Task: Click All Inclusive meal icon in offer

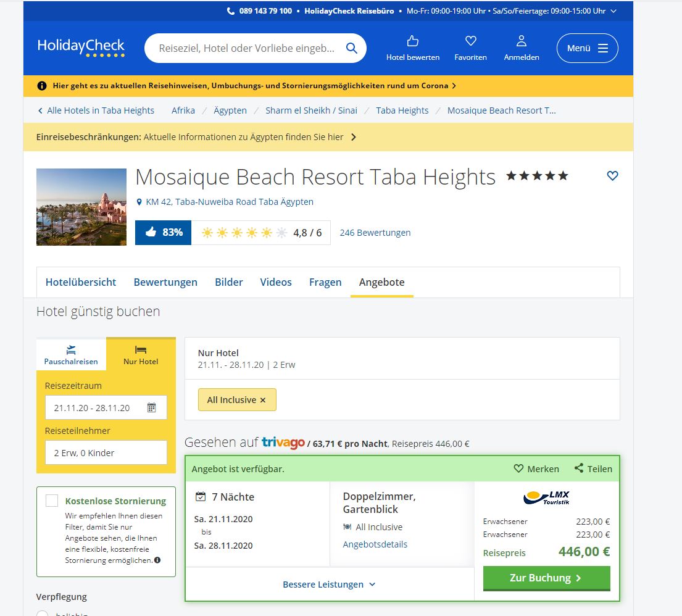Action: pyautogui.click(x=347, y=527)
